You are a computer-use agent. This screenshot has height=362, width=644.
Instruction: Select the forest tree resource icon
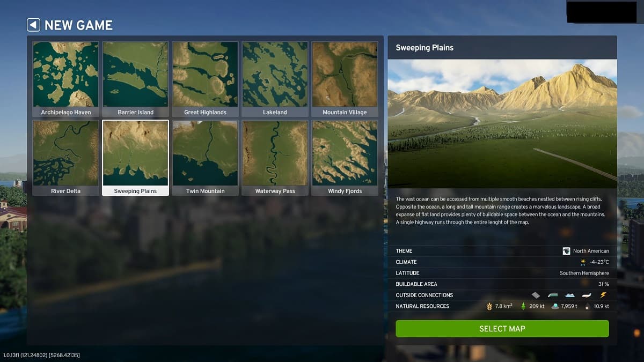(x=523, y=306)
